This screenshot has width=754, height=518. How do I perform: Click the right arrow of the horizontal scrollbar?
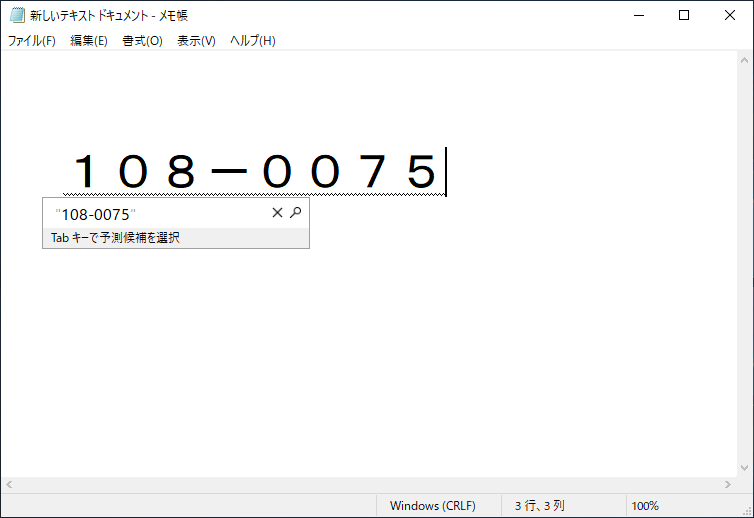click(728, 484)
